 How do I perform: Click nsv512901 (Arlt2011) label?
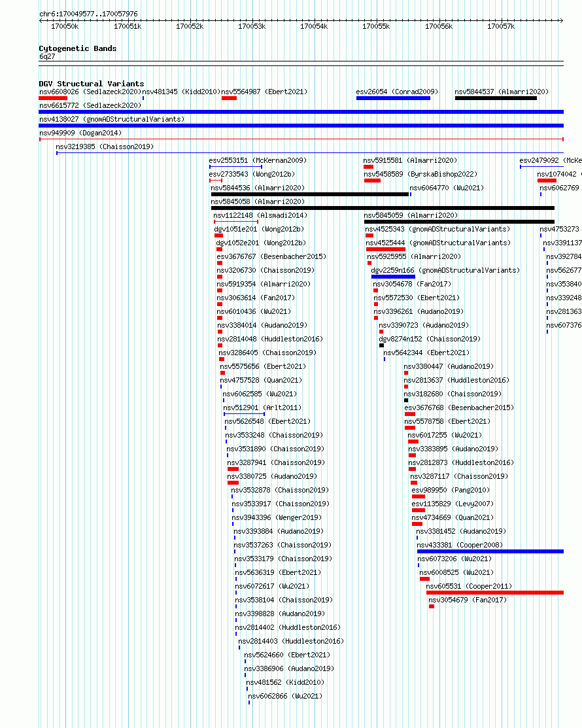pos(262,407)
